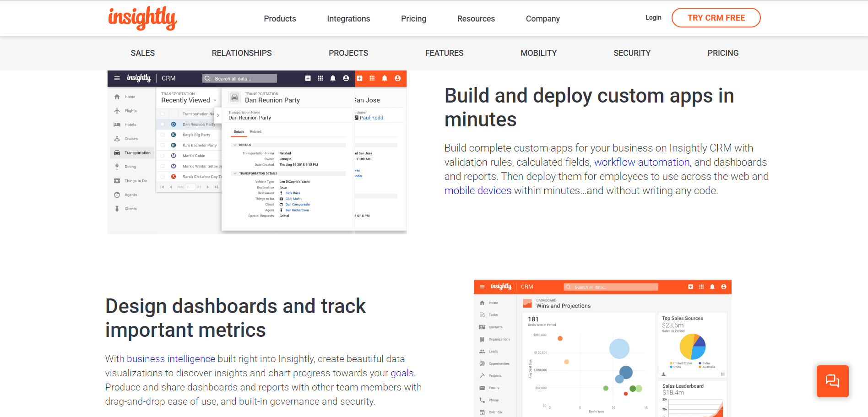Collapse the DETAILS section chevron
868x417 pixels.
click(x=235, y=145)
